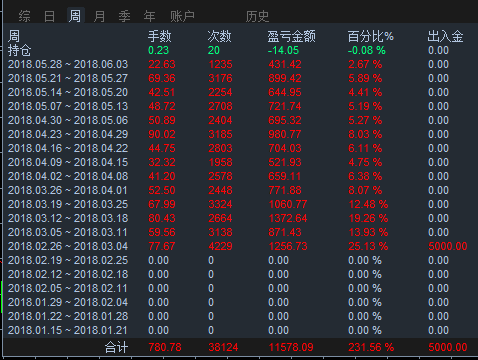Click the 25.13 % percentage cell
Screen dimensions: 478x360
368,246
